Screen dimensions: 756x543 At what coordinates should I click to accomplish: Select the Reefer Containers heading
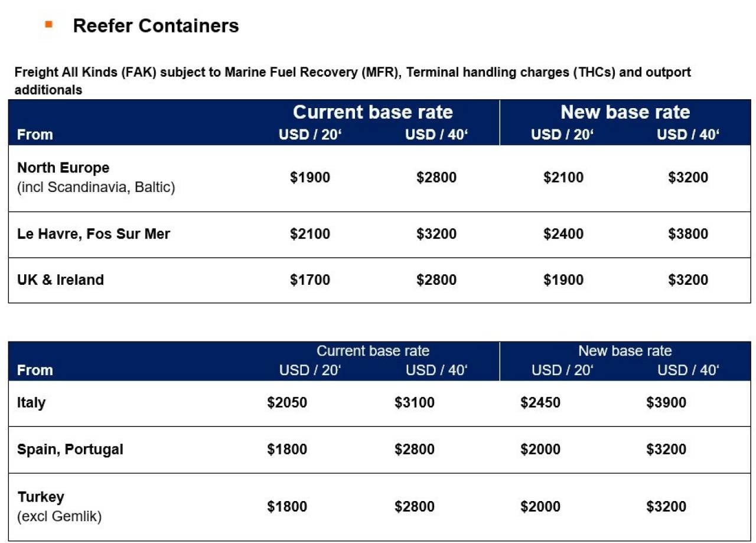156,25
